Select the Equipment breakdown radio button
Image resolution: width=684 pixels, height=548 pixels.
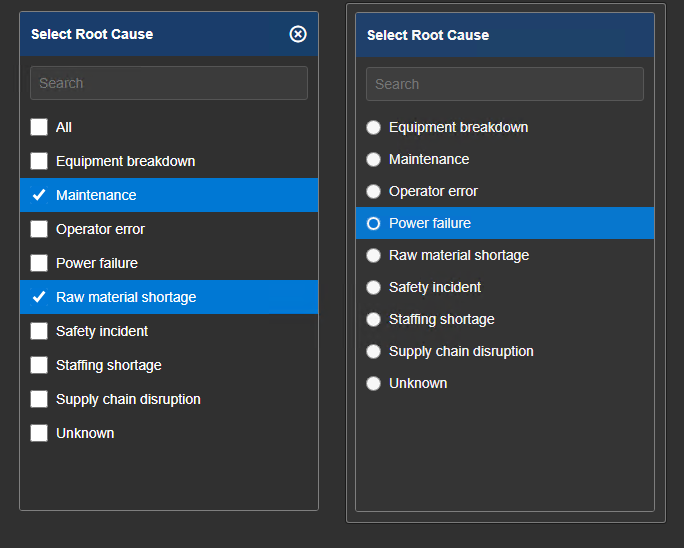click(x=373, y=127)
